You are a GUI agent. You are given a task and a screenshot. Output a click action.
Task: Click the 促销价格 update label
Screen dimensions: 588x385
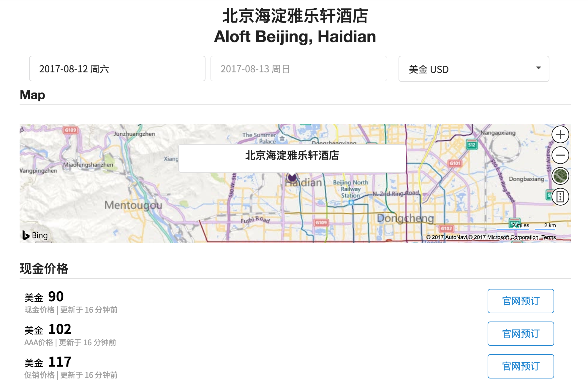71,375
